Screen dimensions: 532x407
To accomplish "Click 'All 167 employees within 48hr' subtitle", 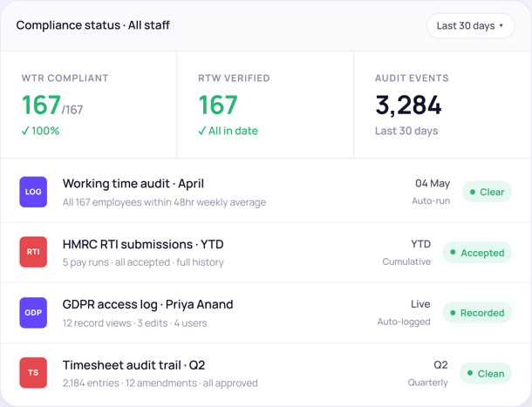I will (x=164, y=202).
